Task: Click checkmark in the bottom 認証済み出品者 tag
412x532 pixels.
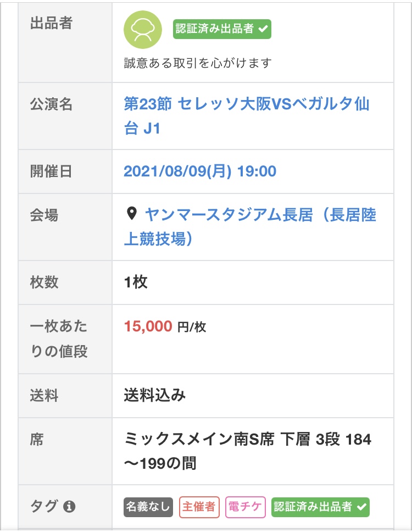Action: pyautogui.click(x=361, y=507)
